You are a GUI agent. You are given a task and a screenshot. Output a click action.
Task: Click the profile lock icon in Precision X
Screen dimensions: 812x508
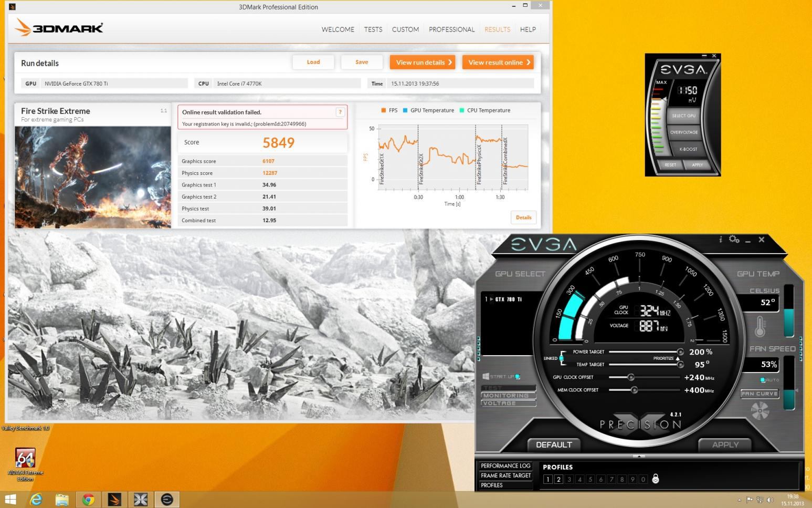pyautogui.click(x=655, y=479)
